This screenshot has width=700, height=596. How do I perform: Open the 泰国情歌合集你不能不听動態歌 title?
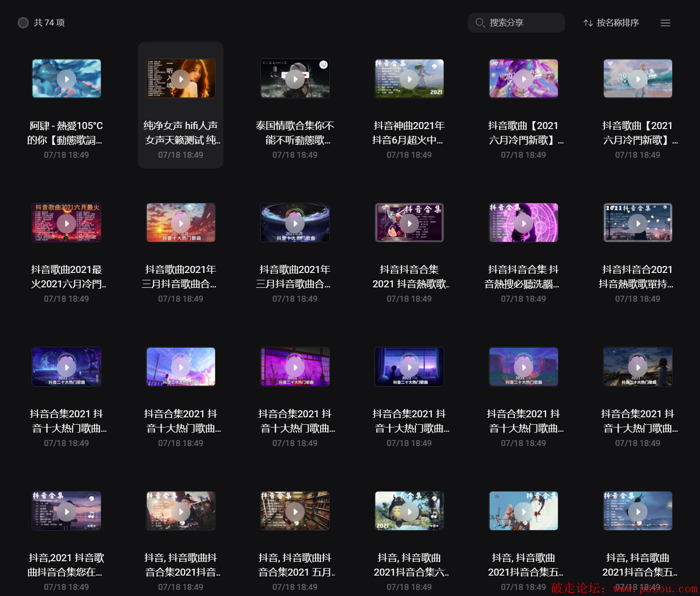click(295, 133)
